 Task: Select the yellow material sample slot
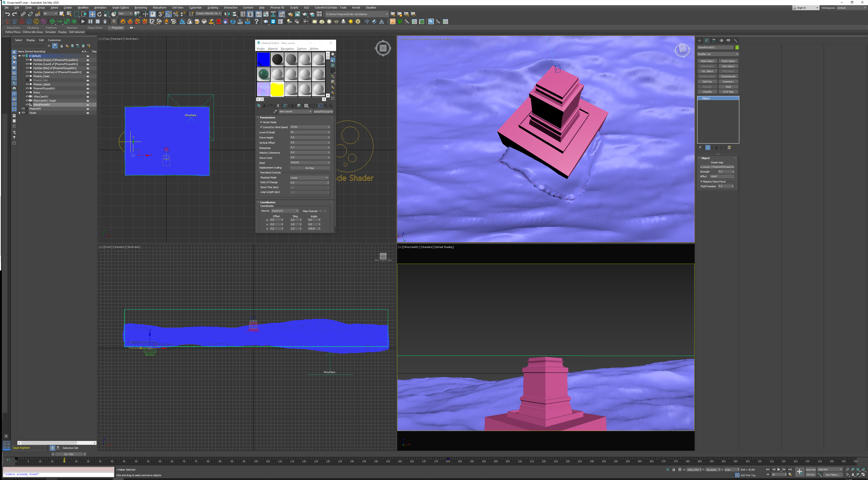coord(277,90)
